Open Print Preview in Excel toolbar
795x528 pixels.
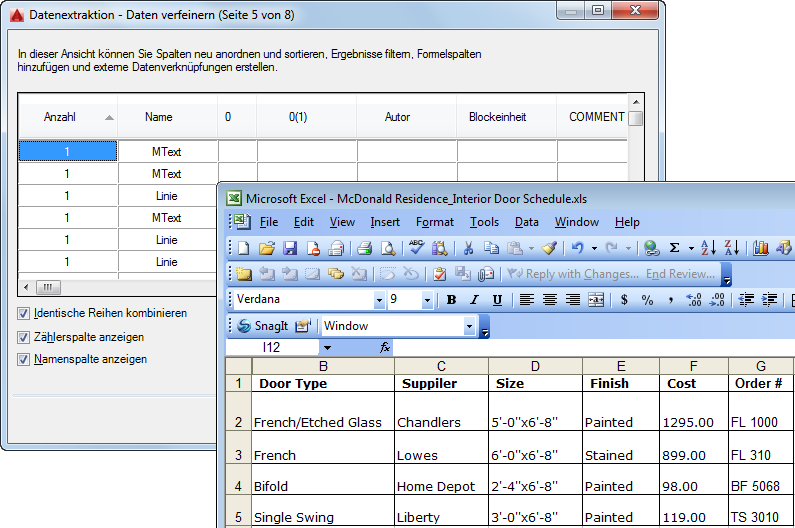click(x=388, y=248)
